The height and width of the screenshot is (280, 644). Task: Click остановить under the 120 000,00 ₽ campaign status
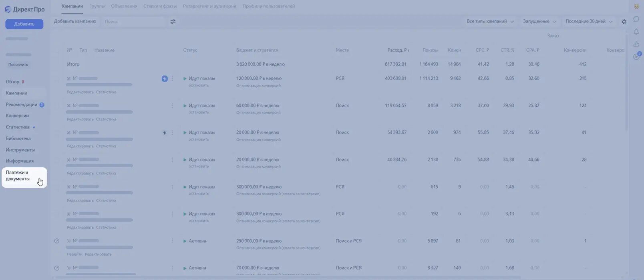click(x=199, y=85)
